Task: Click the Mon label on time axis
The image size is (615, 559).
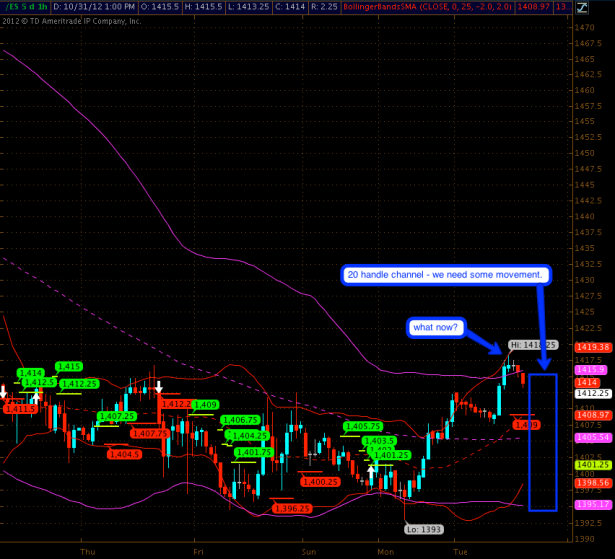Action: pyautogui.click(x=385, y=550)
